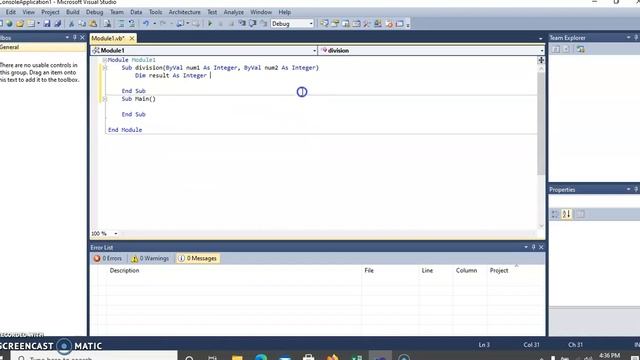Open the Debug menu
This screenshot has height=360, width=640.
point(94,12)
